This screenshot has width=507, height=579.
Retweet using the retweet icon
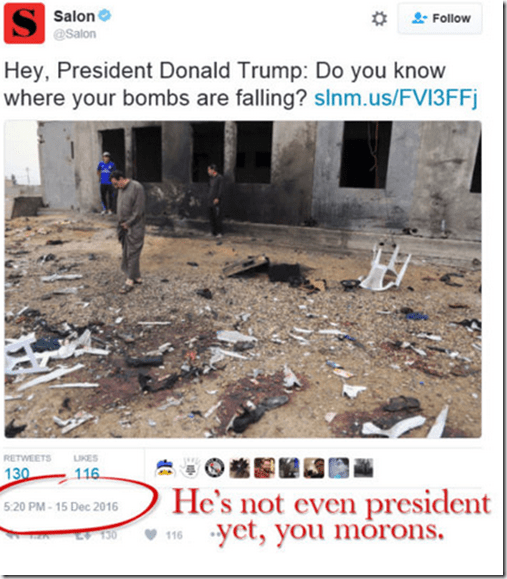tap(82, 535)
